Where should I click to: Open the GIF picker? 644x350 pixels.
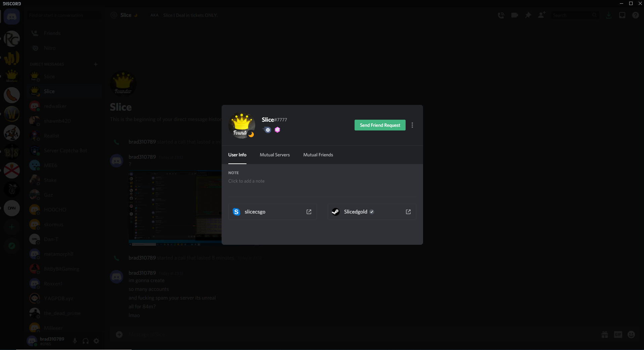pos(618,334)
